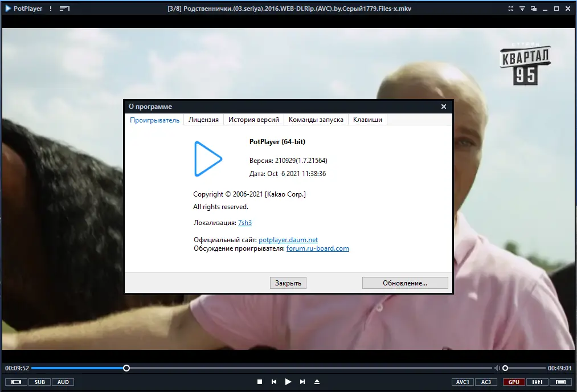Click the volume slider handle

[x=505, y=368]
